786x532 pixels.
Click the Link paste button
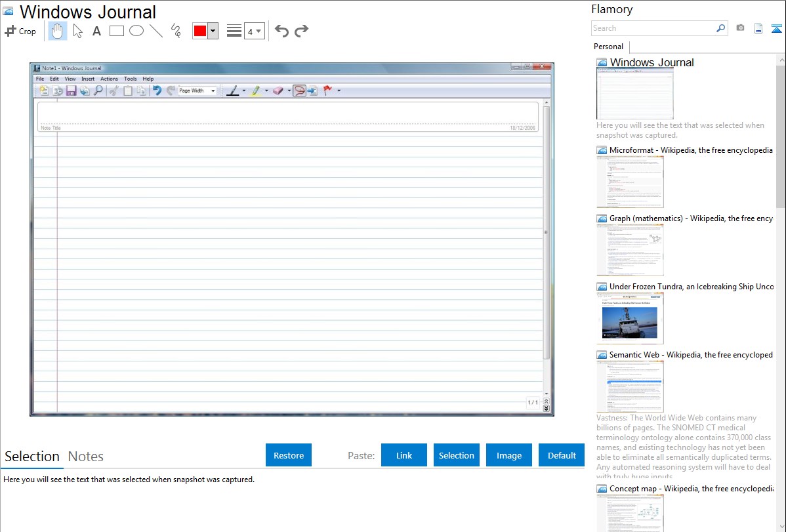click(404, 455)
